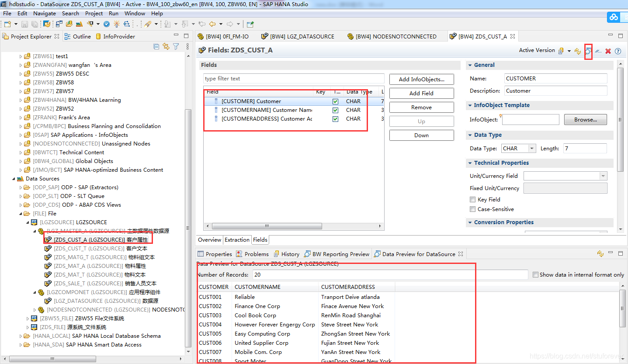
Task: Click the yellow Back navigation arrow
Action: pos(212,24)
